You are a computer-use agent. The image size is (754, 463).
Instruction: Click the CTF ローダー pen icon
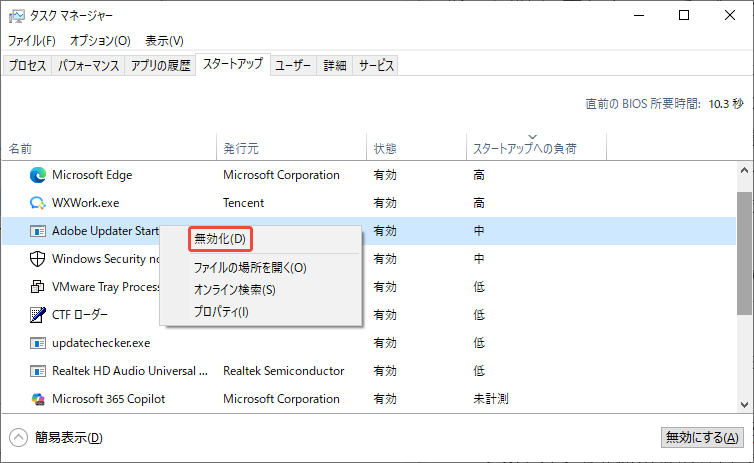coord(38,315)
